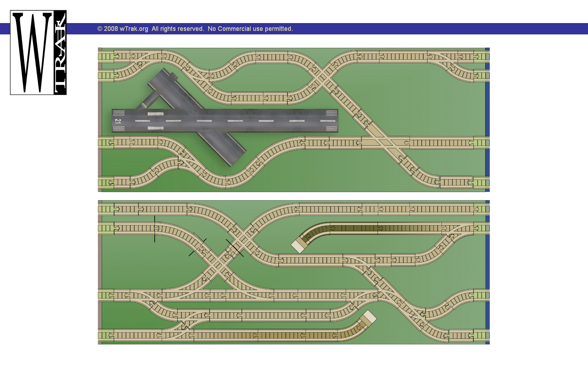The height and width of the screenshot is (392, 588).
Task: Click 'No Commercial use permitted' text
Action: [x=250, y=29]
